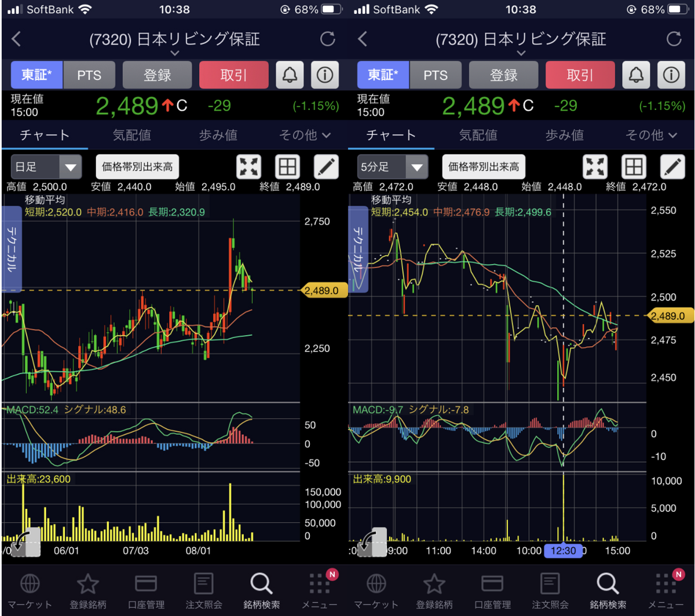Tap 取引 trade button in right screen

580,75
